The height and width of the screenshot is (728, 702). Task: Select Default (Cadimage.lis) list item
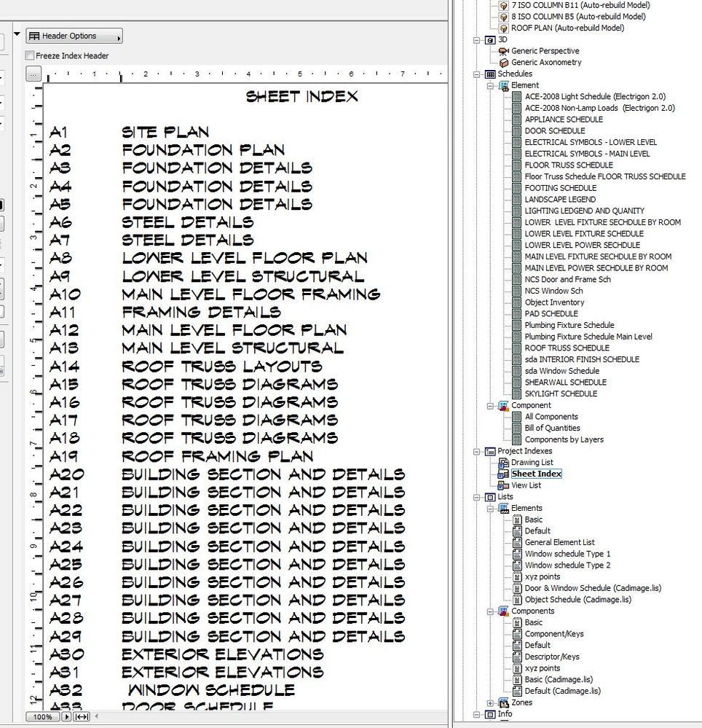563,692
